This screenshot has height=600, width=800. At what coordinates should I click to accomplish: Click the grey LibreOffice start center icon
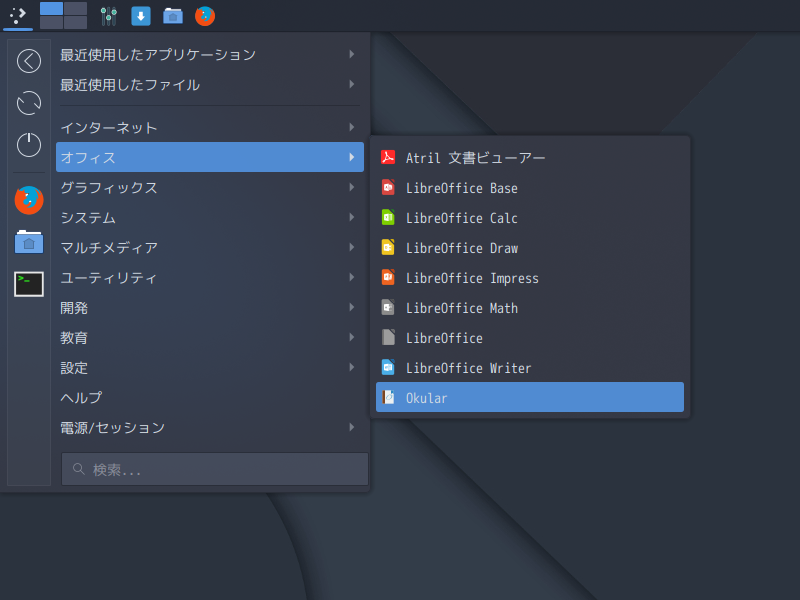pos(388,337)
